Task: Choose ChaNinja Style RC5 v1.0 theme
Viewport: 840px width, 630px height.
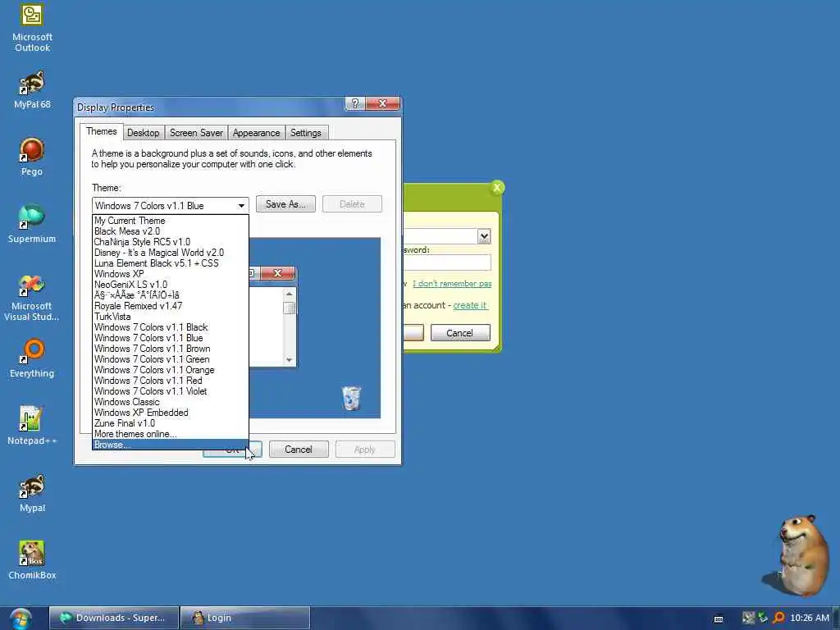Action: click(x=171, y=242)
